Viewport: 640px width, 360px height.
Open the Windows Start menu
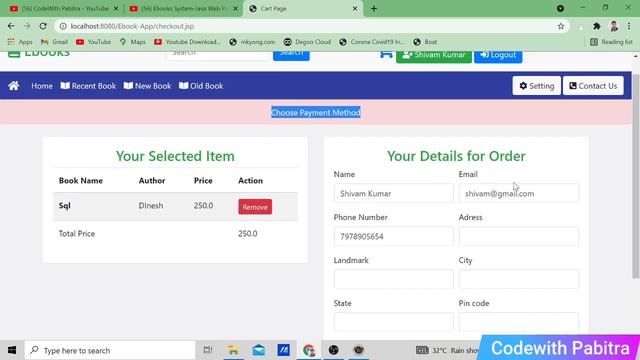click(12, 350)
